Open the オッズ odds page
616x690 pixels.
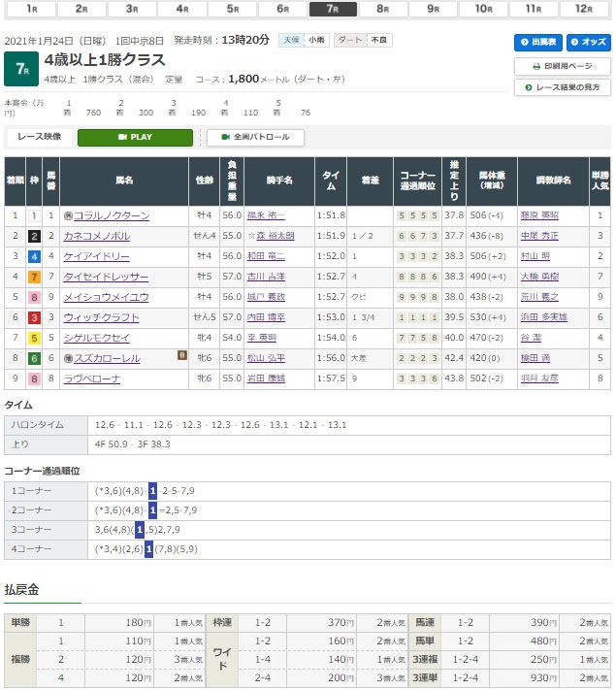pyautogui.click(x=588, y=43)
